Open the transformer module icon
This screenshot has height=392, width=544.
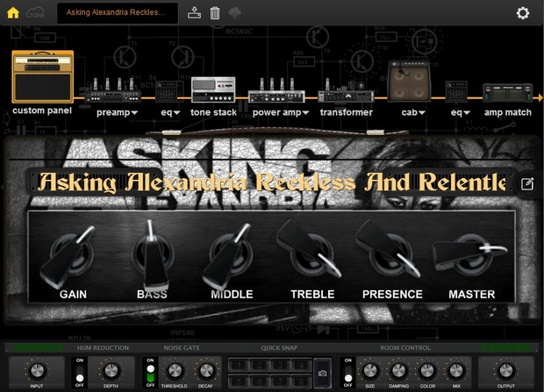point(346,91)
